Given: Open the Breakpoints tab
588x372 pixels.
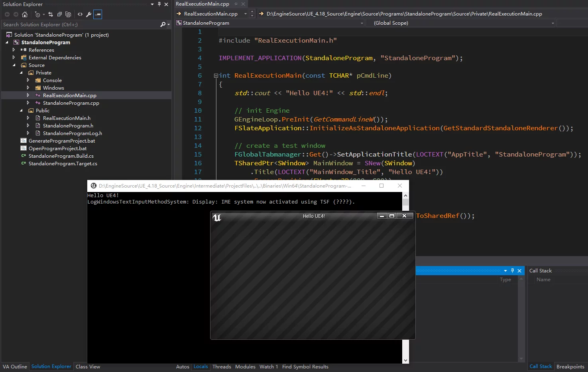Looking at the screenshot, I should click(570, 367).
